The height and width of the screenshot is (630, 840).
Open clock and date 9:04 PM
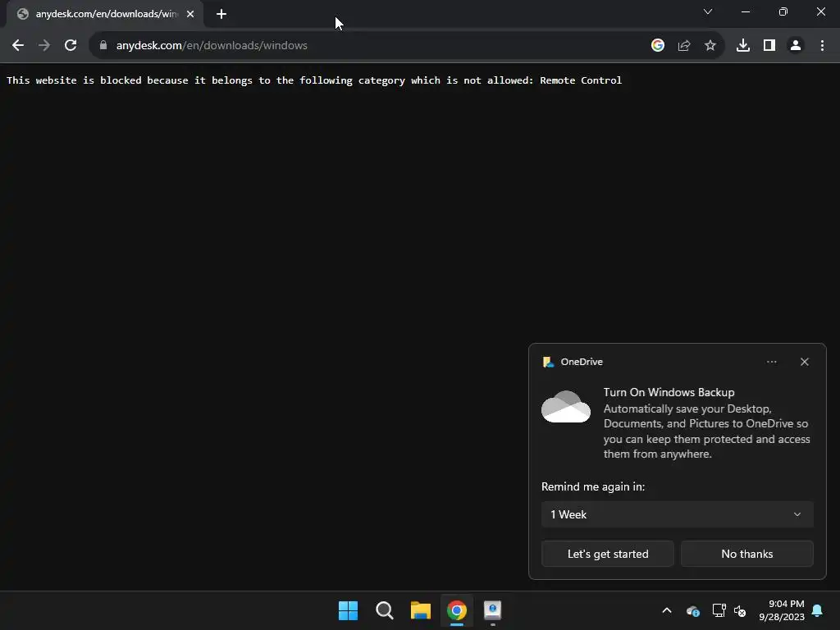coord(782,610)
